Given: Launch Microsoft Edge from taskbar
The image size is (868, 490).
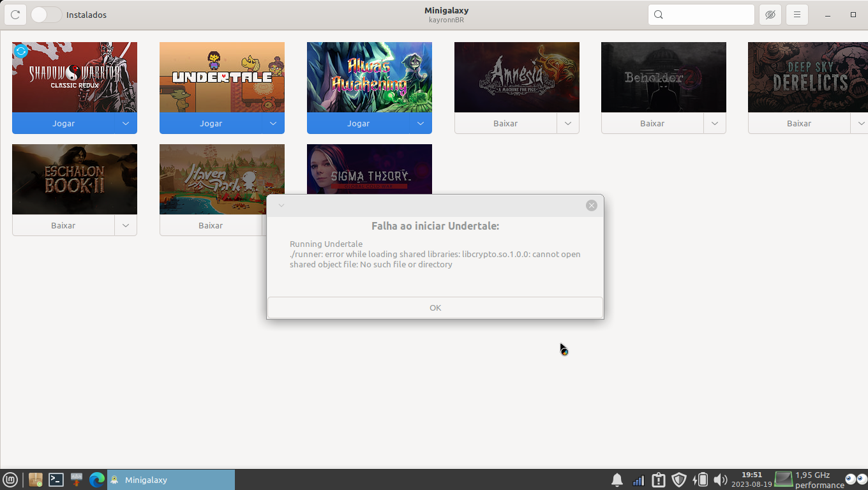Looking at the screenshot, I should point(97,479).
